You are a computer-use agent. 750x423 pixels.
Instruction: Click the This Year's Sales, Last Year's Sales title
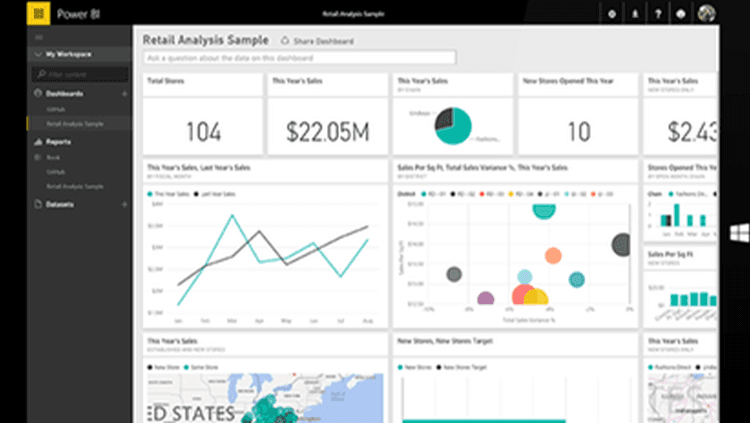(x=199, y=167)
